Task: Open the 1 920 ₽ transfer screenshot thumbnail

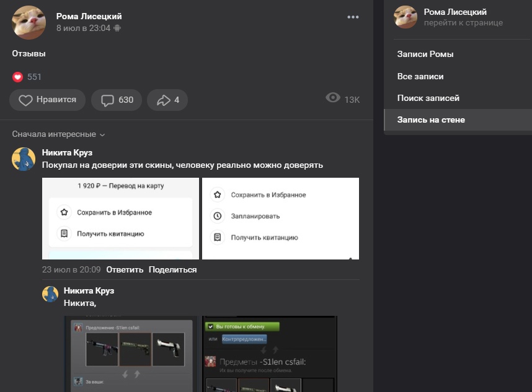Action: point(120,219)
